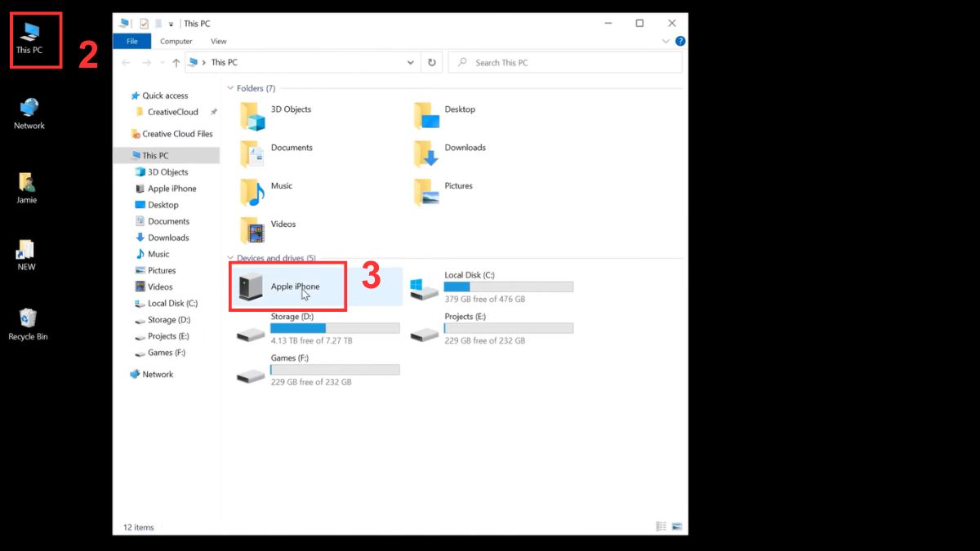Click the Properties quick access toolbar icon
The height and width of the screenshot is (551, 980).
tap(144, 24)
